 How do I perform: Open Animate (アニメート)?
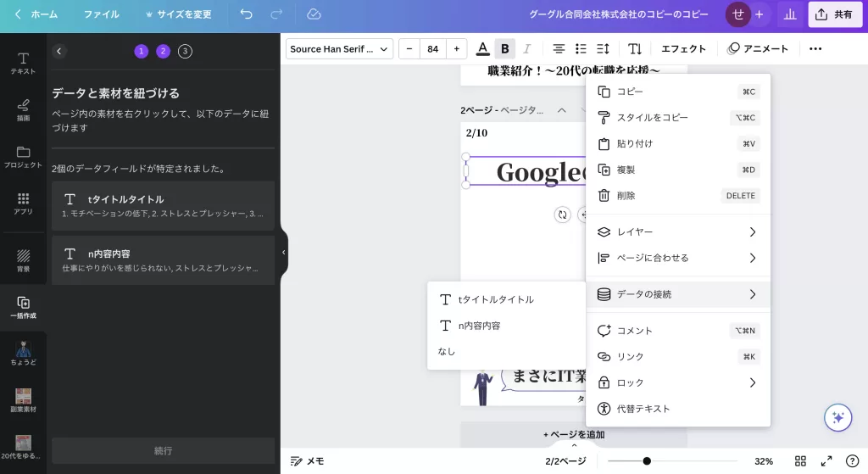pyautogui.click(x=758, y=48)
